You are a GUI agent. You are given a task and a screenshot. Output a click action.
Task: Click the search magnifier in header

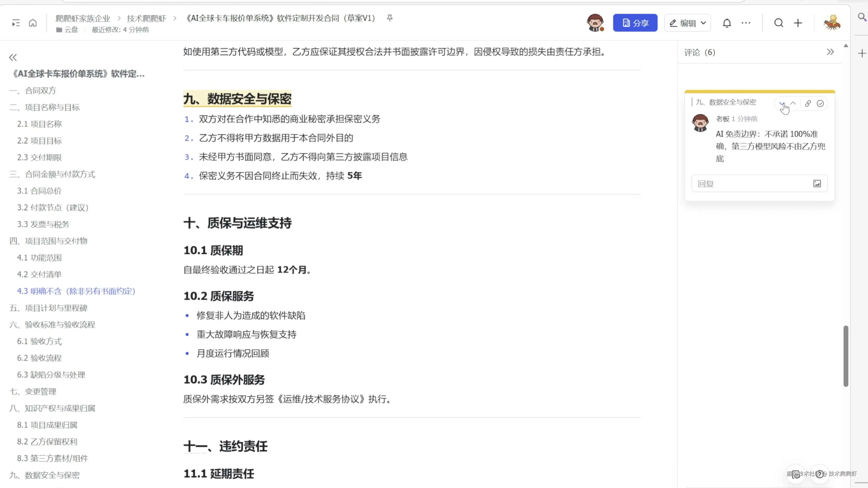(778, 23)
